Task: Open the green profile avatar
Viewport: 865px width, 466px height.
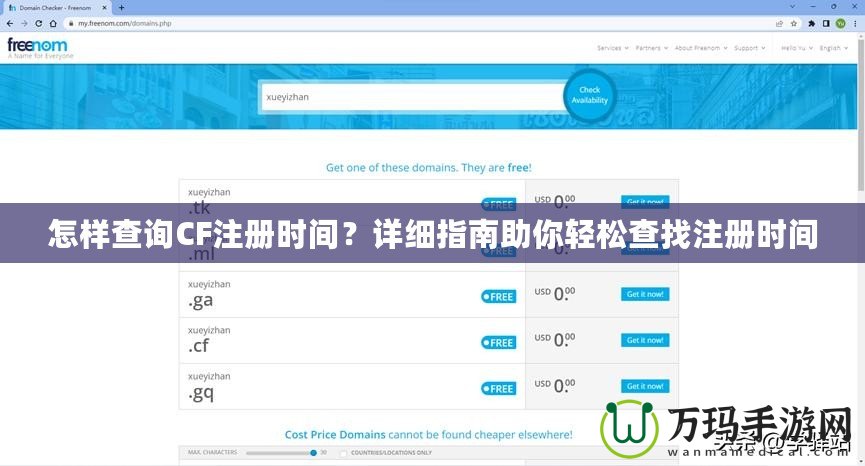Action: point(840,24)
